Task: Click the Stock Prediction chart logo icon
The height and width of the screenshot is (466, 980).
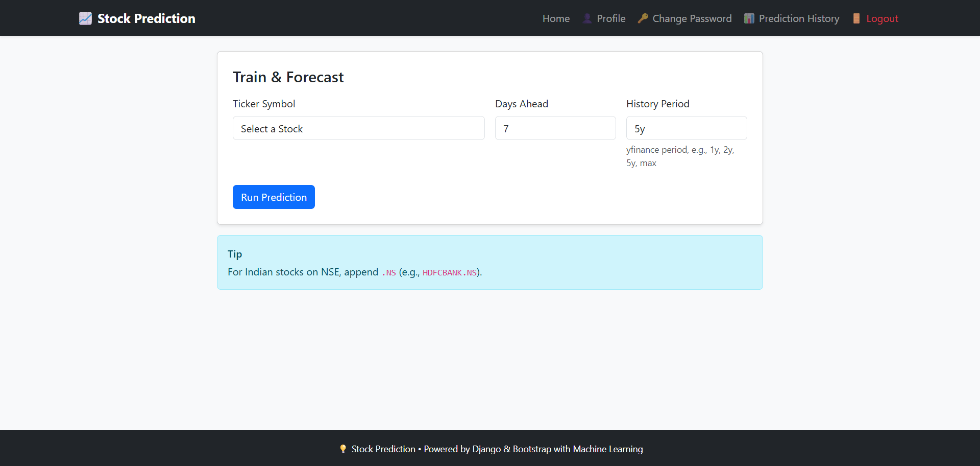Action: point(85,18)
